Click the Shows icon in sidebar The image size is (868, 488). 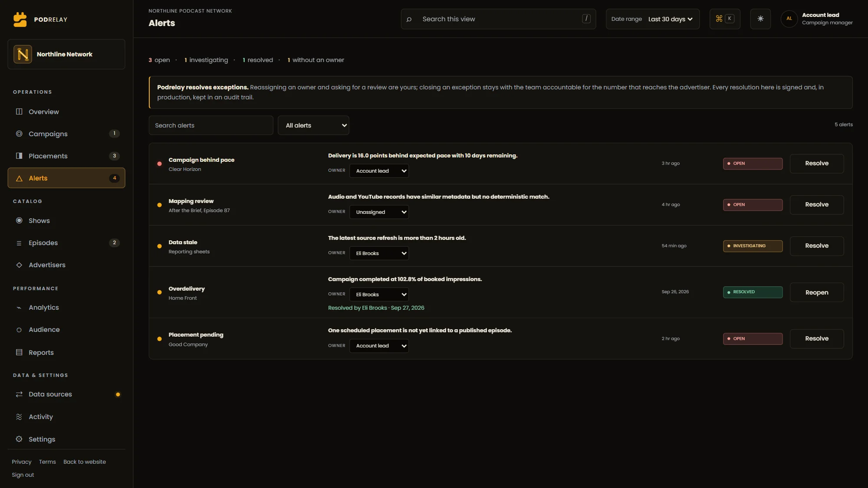point(19,220)
